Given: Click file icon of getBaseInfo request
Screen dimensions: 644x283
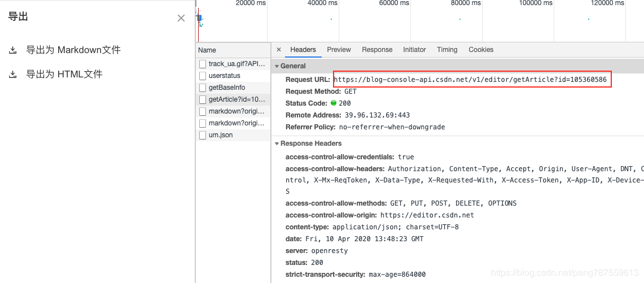Looking at the screenshot, I should pos(202,88).
